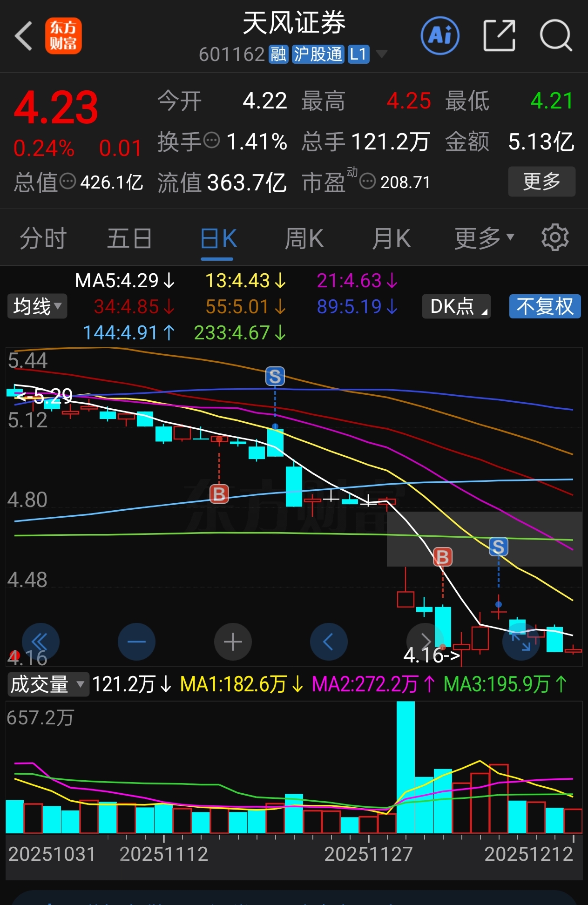
Task: Tap the 233:4.67 moving average value
Action: point(240,332)
